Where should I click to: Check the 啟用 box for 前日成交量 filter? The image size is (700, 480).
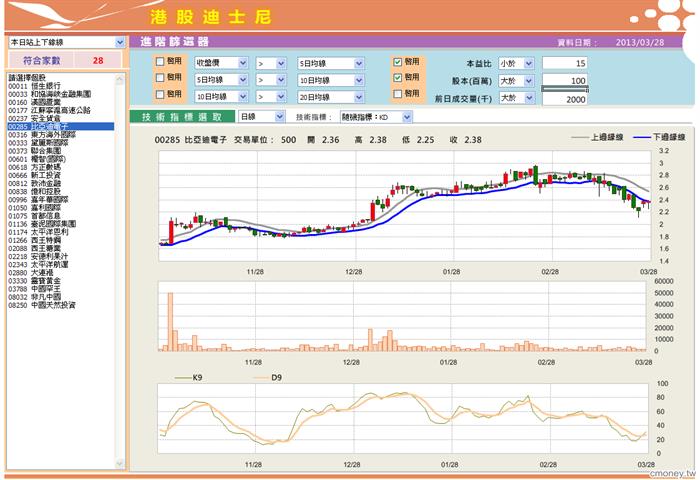point(399,95)
